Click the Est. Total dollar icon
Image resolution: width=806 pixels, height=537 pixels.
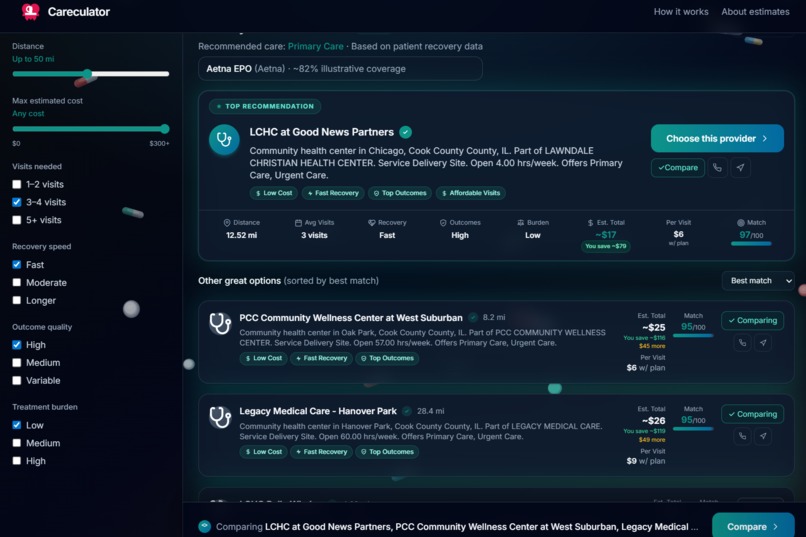point(591,223)
